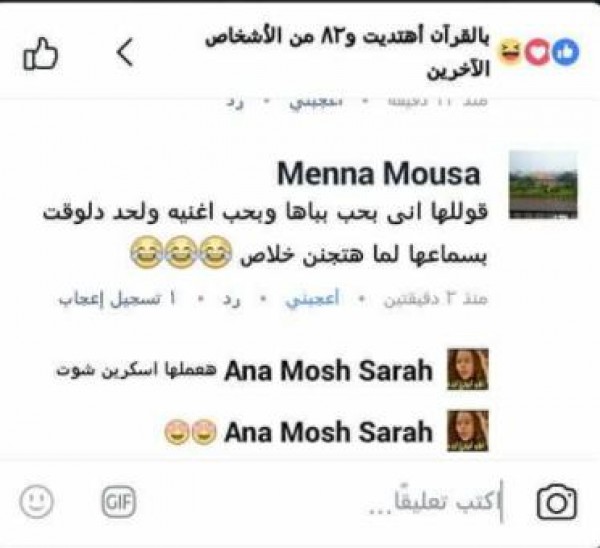Focus the اكتب تعليقًا comment field
Image resolution: width=600 pixels, height=548 pixels.
click(x=435, y=502)
